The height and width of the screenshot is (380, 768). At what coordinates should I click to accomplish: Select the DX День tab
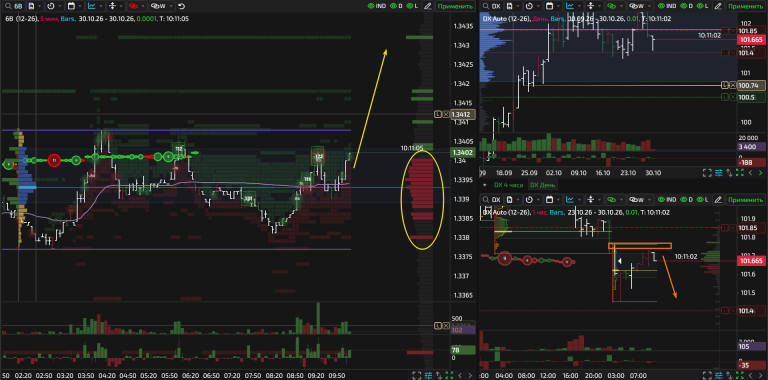click(x=542, y=185)
